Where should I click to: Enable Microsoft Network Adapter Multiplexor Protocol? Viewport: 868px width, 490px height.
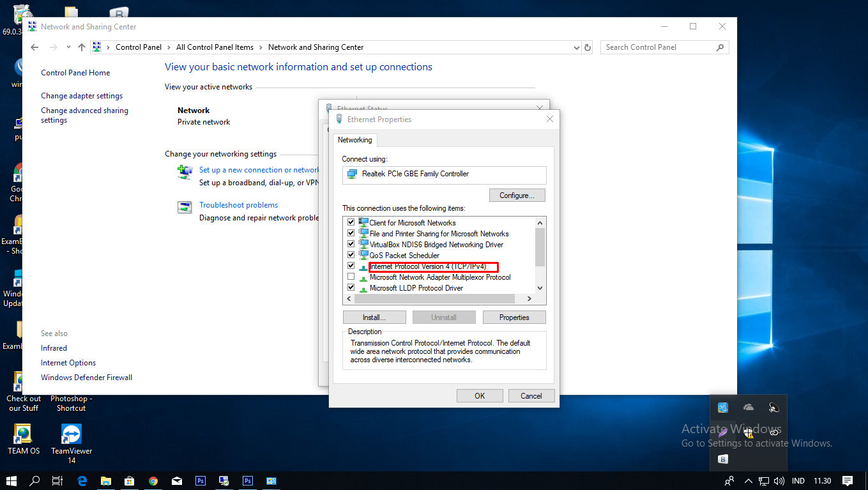tap(351, 276)
